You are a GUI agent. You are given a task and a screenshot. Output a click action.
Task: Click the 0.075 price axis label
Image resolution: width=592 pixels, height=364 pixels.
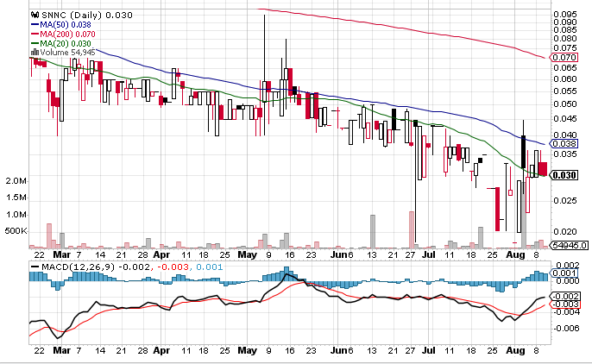565,48
